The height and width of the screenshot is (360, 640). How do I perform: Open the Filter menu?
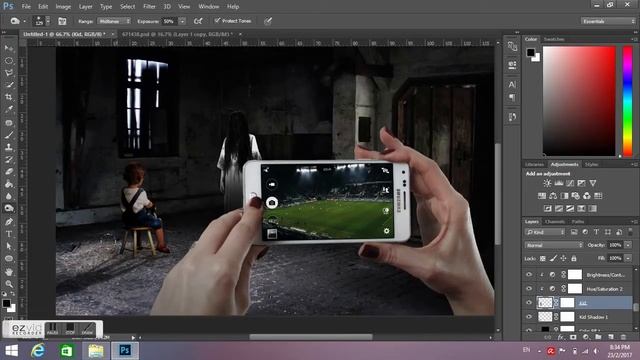[149, 7]
